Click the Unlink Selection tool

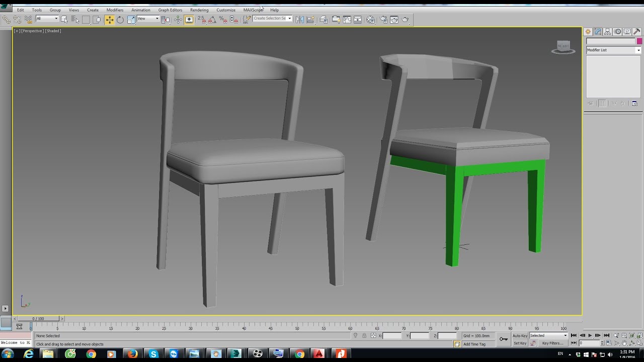[x=17, y=20]
